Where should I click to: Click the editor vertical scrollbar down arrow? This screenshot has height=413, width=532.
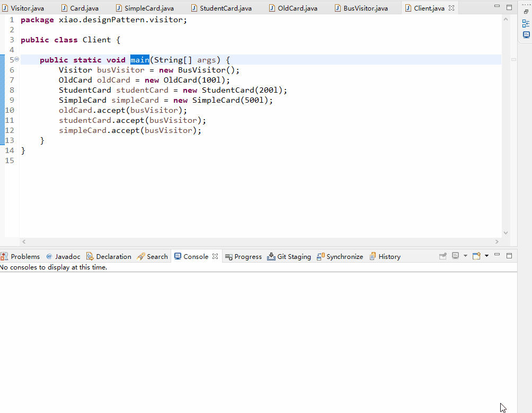click(506, 232)
